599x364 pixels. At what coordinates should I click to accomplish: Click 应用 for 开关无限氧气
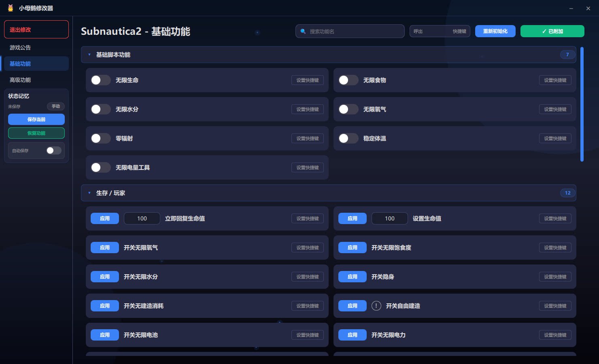tap(105, 248)
